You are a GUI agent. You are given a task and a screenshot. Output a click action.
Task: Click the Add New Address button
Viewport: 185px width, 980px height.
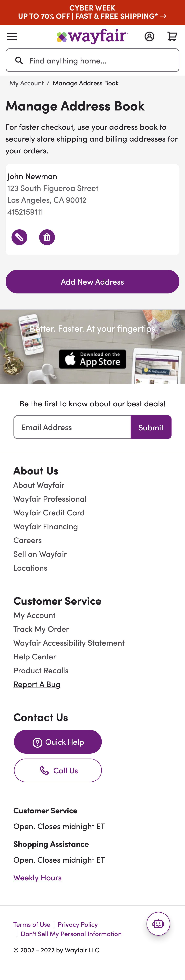(x=92, y=281)
